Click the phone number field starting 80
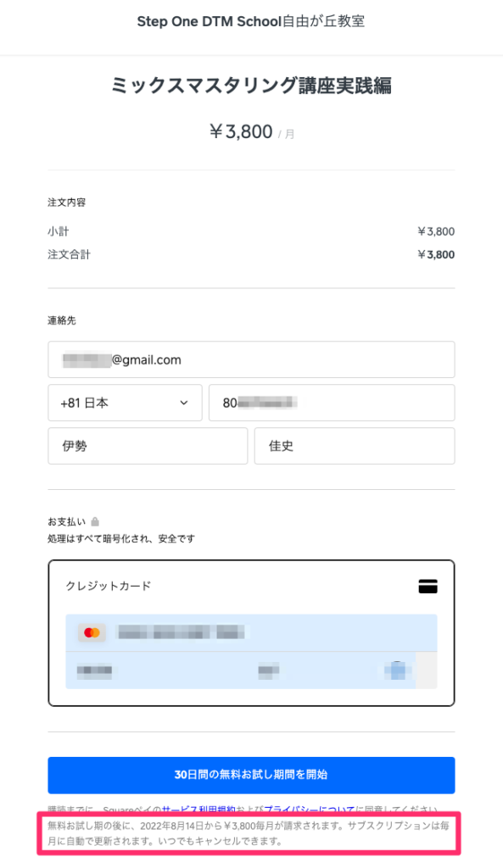Viewport: 503px width, 868px height. pos(332,403)
